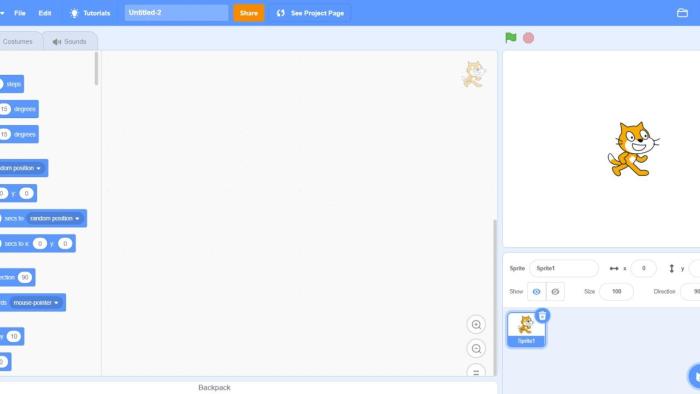
Task: Switch to the Sounds tab
Action: pyautogui.click(x=70, y=41)
